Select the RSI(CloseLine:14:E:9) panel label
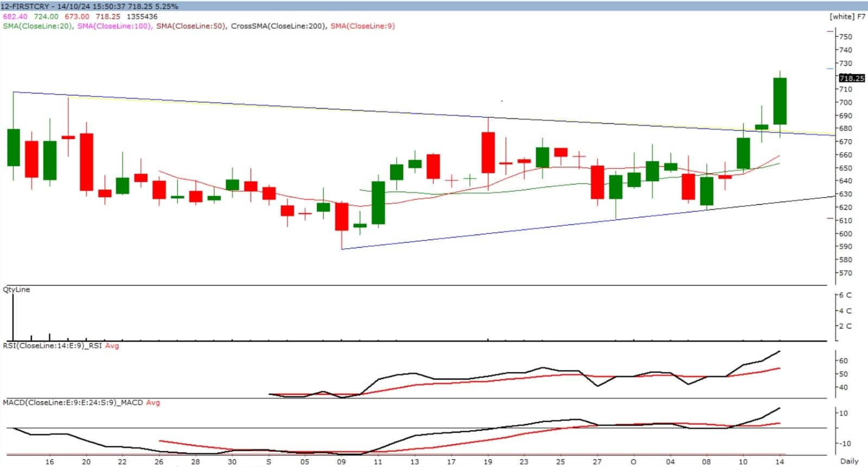Image resolution: width=868 pixels, height=467 pixels. click(53, 345)
